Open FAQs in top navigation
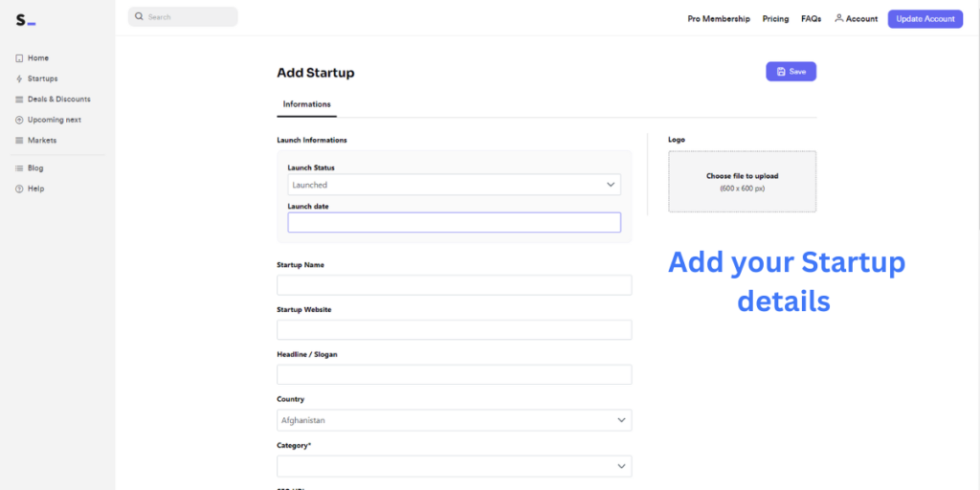This screenshot has height=490, width=980. coord(812,19)
